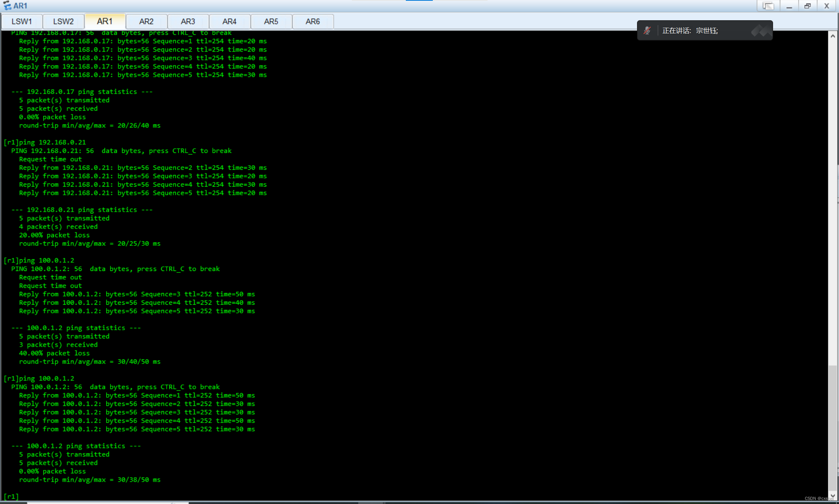Open the AR3 tab
Image resolution: width=839 pixels, height=504 pixels.
coord(188,21)
